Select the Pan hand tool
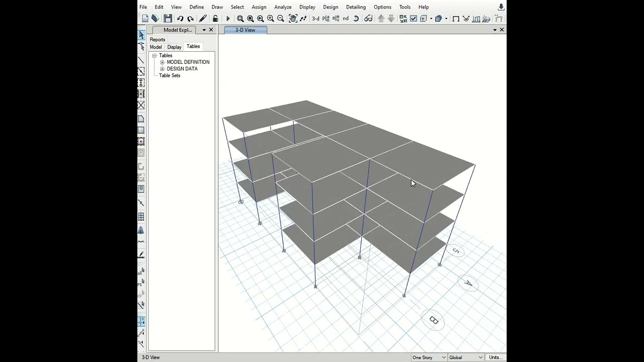The width and height of the screenshot is (644, 362). [x=293, y=19]
